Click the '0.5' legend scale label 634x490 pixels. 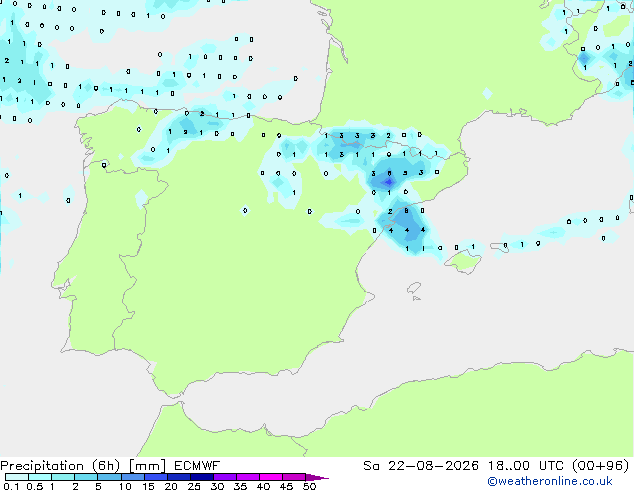35,486
